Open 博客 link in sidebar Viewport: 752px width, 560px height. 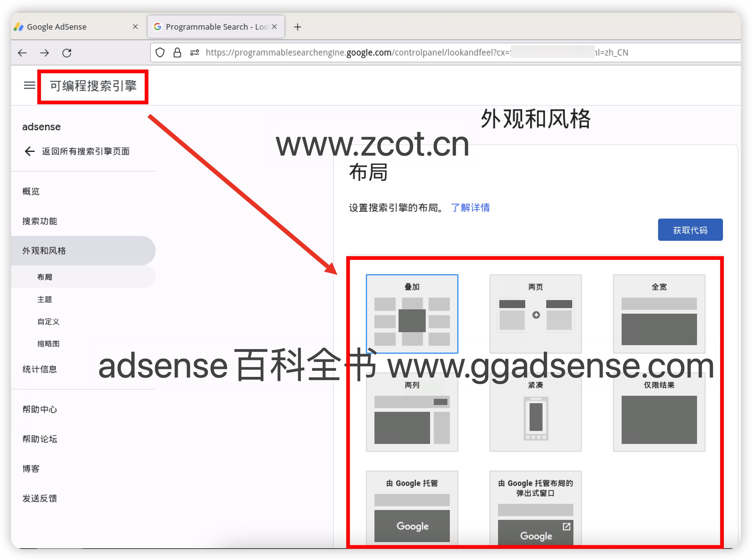[31, 469]
